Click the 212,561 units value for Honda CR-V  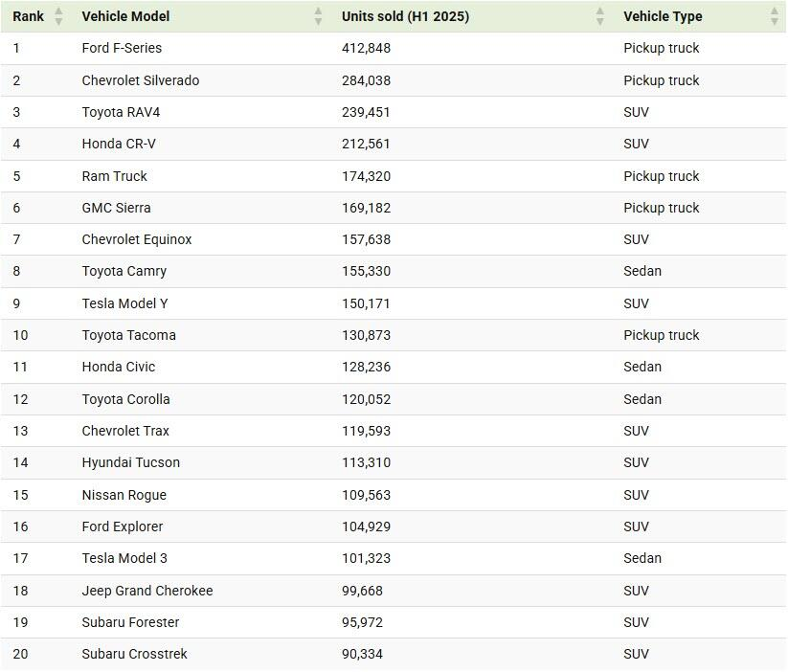coord(366,144)
